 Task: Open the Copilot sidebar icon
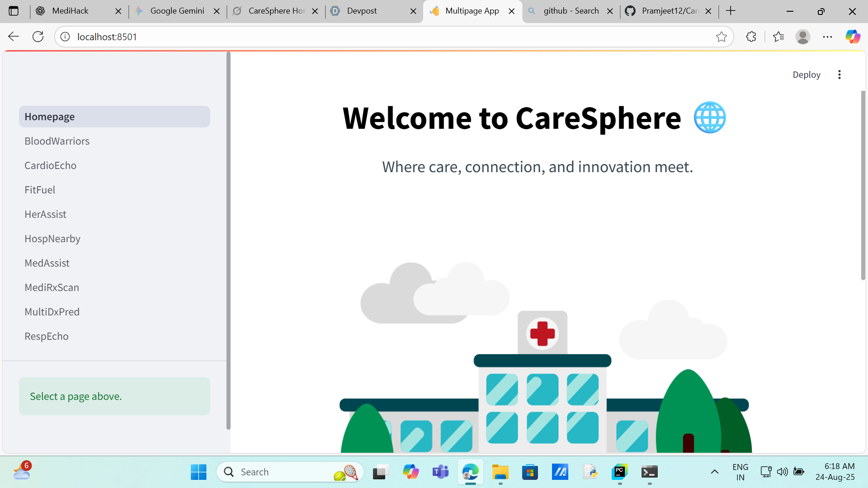(853, 37)
